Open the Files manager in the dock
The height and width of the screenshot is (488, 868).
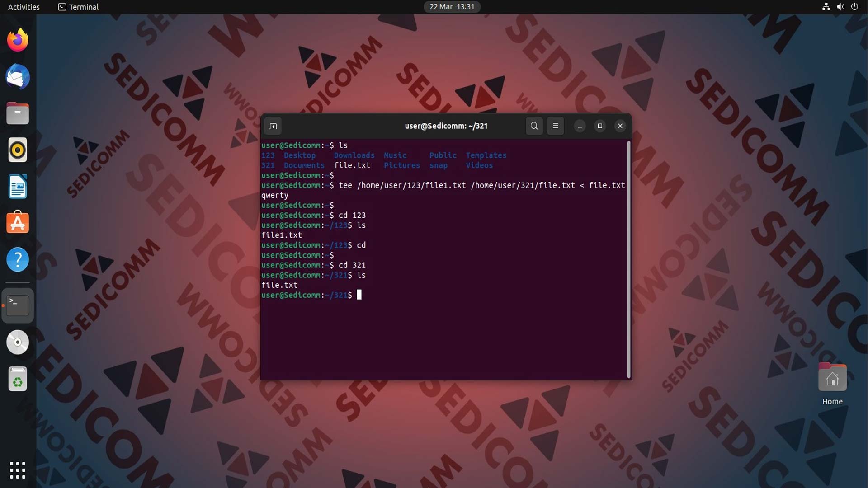[18, 113]
